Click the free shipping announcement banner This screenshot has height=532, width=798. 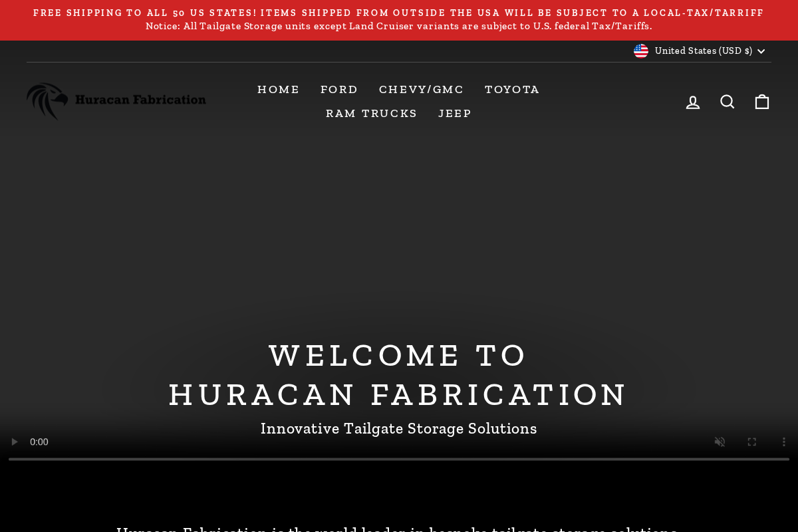tap(399, 13)
